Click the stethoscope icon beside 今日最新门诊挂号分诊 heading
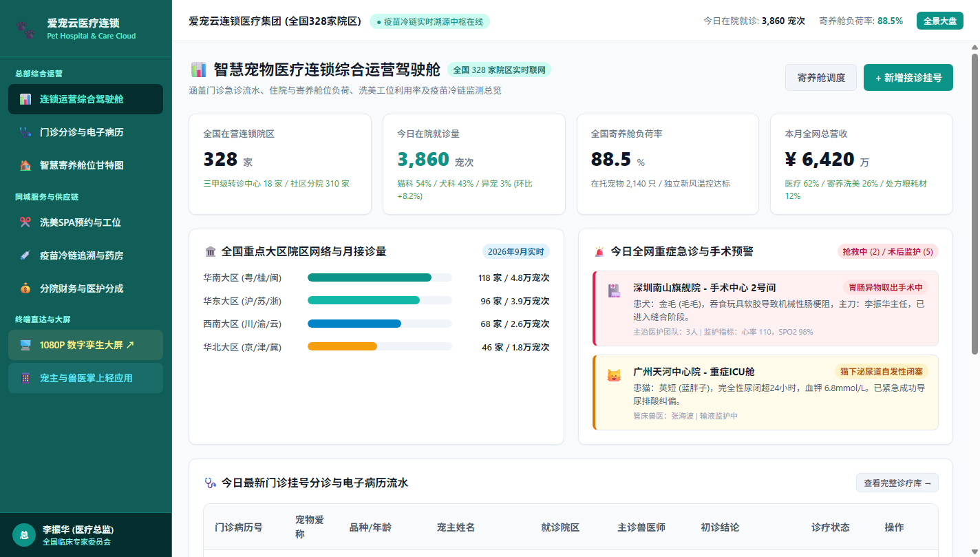Image resolution: width=980 pixels, height=557 pixels. (211, 483)
